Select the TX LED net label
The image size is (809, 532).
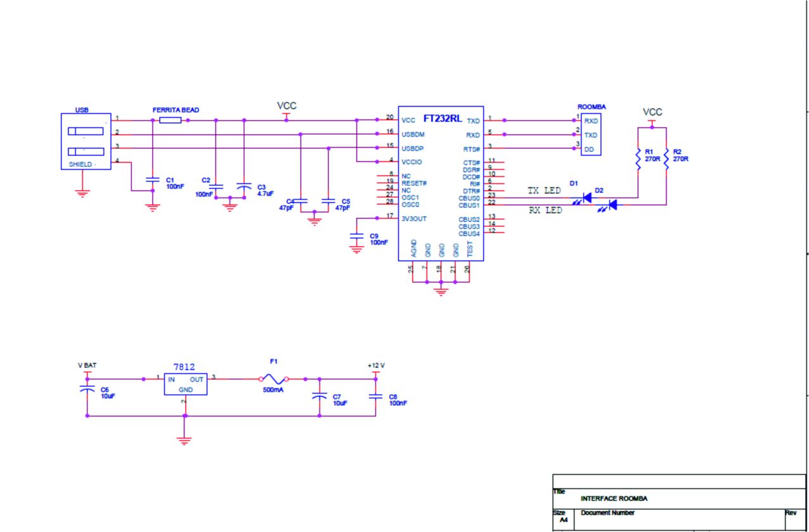545,190
